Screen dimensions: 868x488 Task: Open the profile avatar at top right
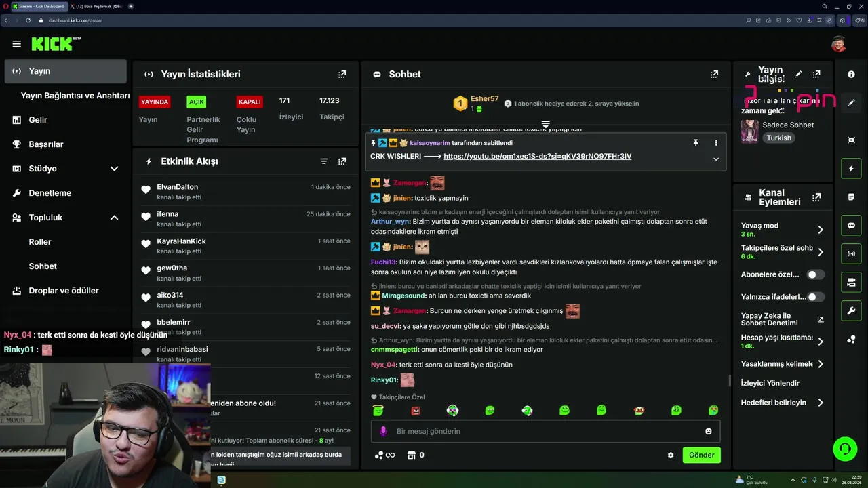click(x=839, y=44)
